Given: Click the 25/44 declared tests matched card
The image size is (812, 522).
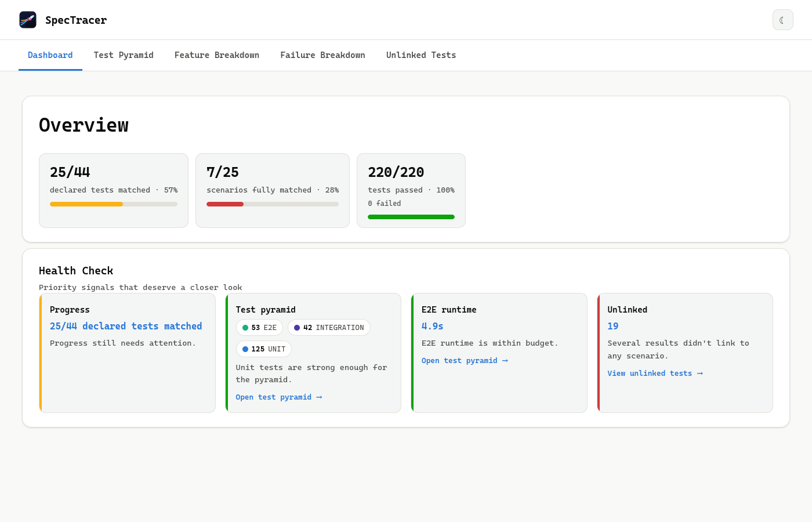Looking at the screenshot, I should [x=114, y=190].
